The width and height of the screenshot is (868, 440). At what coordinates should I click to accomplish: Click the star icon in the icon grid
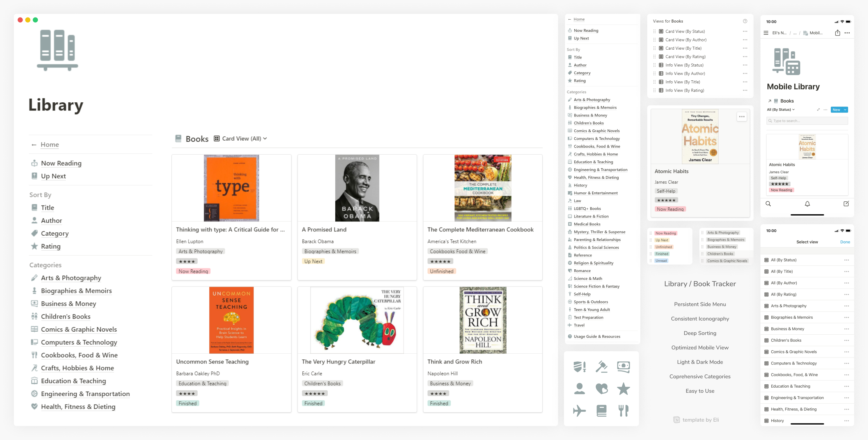624,389
